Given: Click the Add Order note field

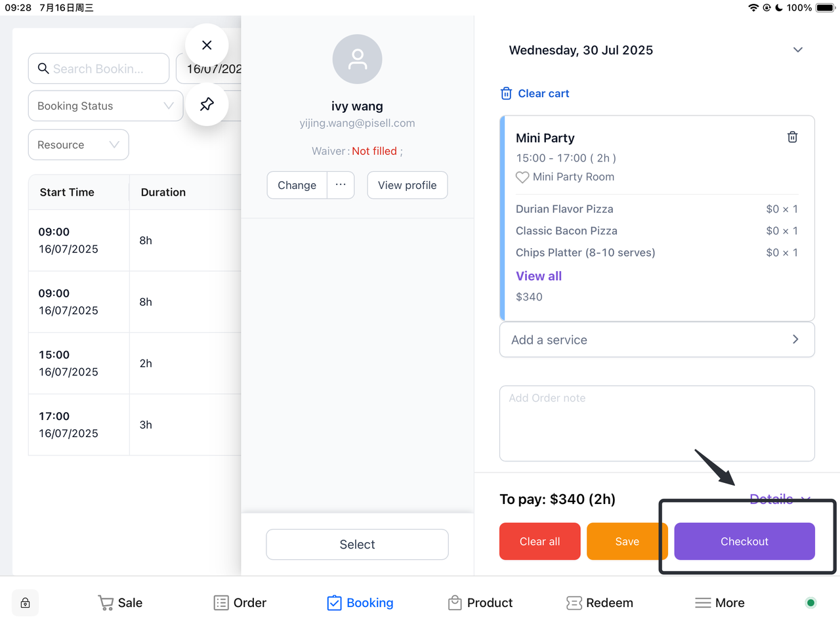Looking at the screenshot, I should (x=656, y=423).
